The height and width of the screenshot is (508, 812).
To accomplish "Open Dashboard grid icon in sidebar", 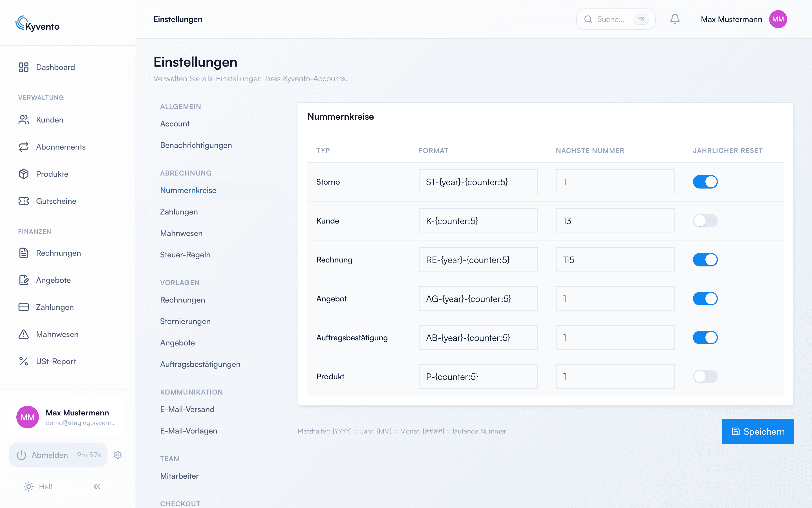I will (x=23, y=67).
